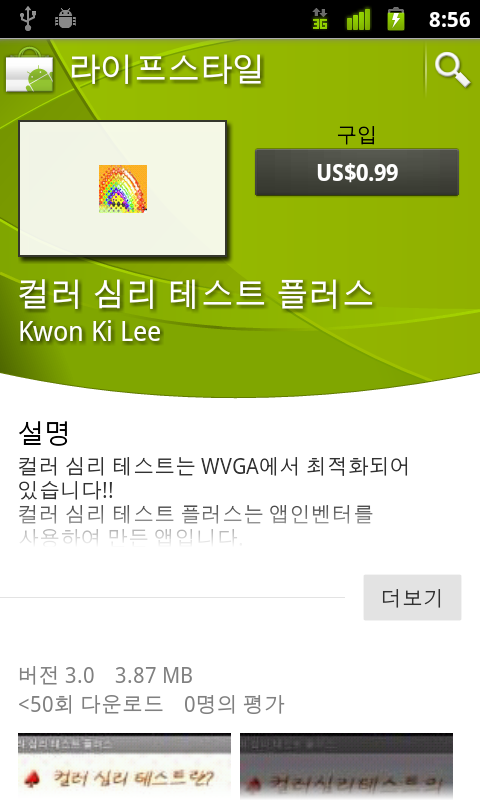Screen dimensions: 480x800
Task: Tap the rainbow app icon image
Action: click(x=123, y=189)
